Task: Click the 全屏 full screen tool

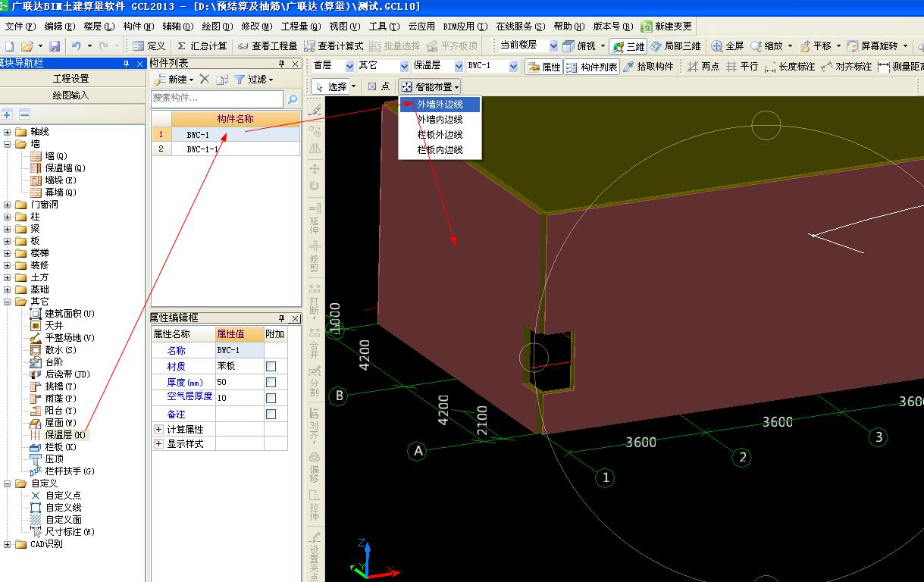Action: 727,46
